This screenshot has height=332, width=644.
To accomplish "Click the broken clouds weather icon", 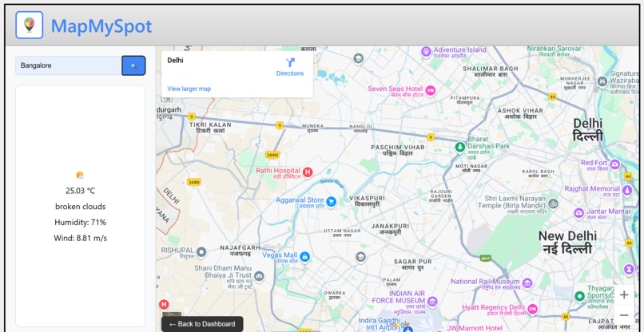I will coord(80,176).
